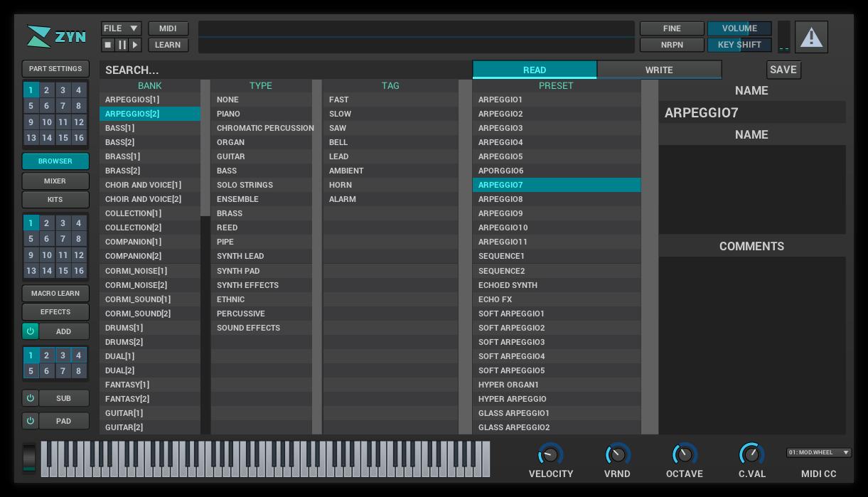Select preset ARPEGGIO1
The height and width of the screenshot is (497, 868).
point(557,100)
